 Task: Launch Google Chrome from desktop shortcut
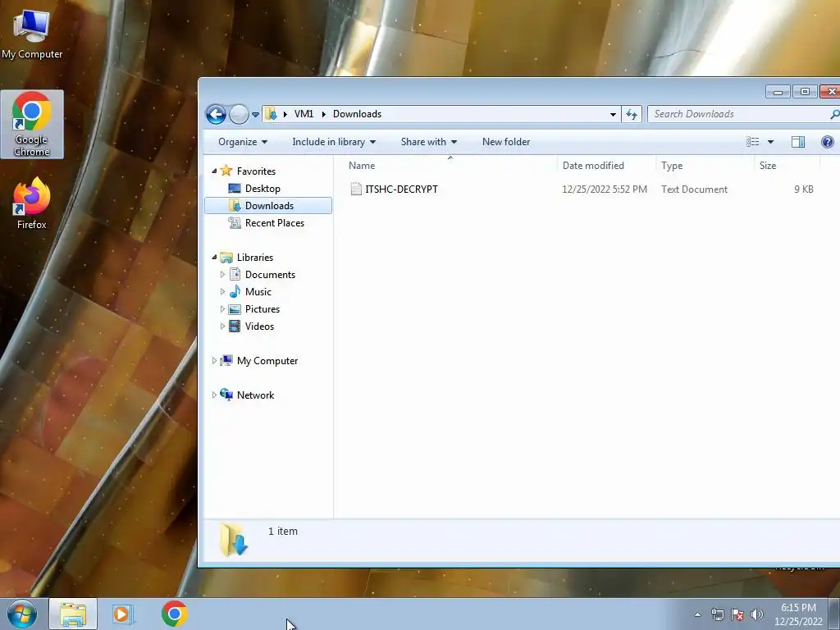tap(32, 125)
